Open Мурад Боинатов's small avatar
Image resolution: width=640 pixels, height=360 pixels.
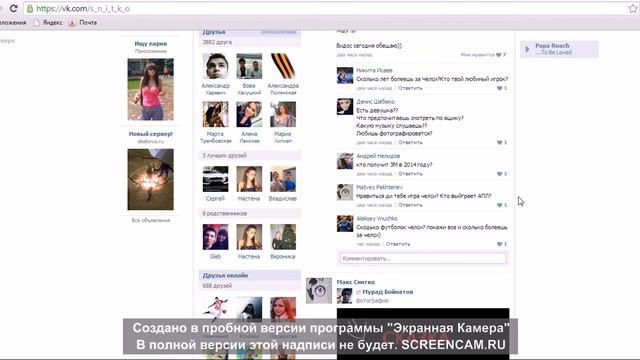point(345,296)
